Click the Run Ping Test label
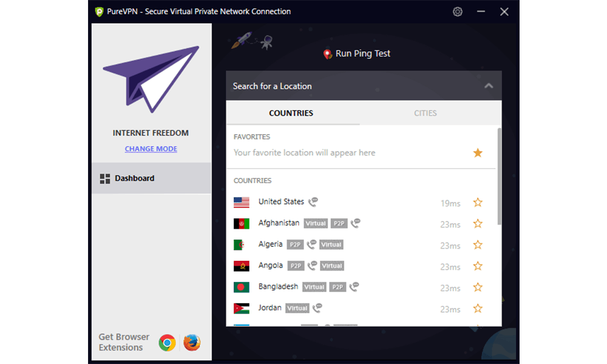The image size is (607, 364). pos(363,54)
